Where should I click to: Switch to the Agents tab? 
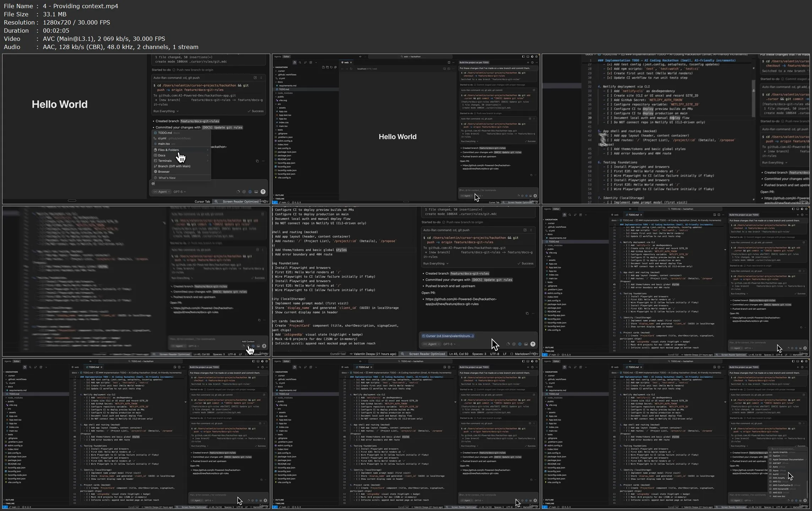(278, 57)
